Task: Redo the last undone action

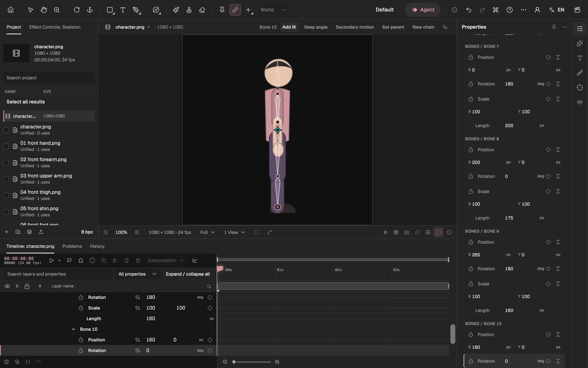Action: point(482,10)
